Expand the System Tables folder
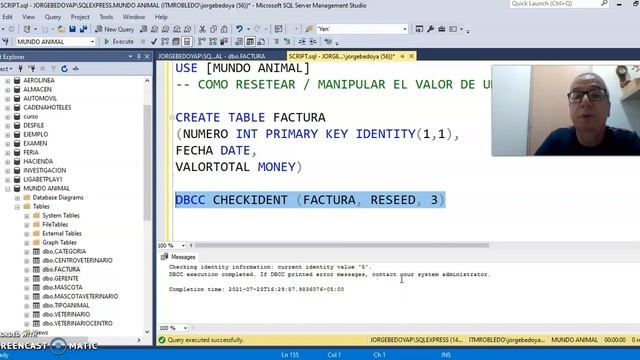This screenshot has height=360, width=640. click(27, 216)
